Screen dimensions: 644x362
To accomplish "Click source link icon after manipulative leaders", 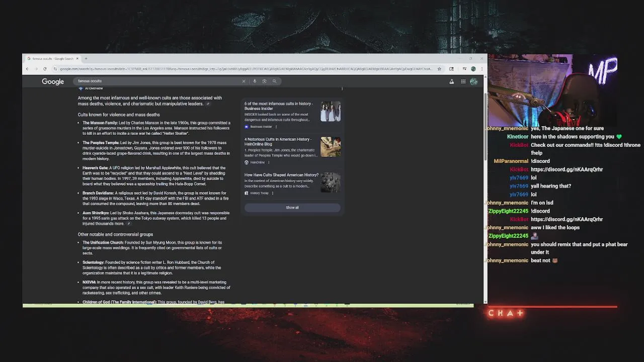I will tap(208, 104).
